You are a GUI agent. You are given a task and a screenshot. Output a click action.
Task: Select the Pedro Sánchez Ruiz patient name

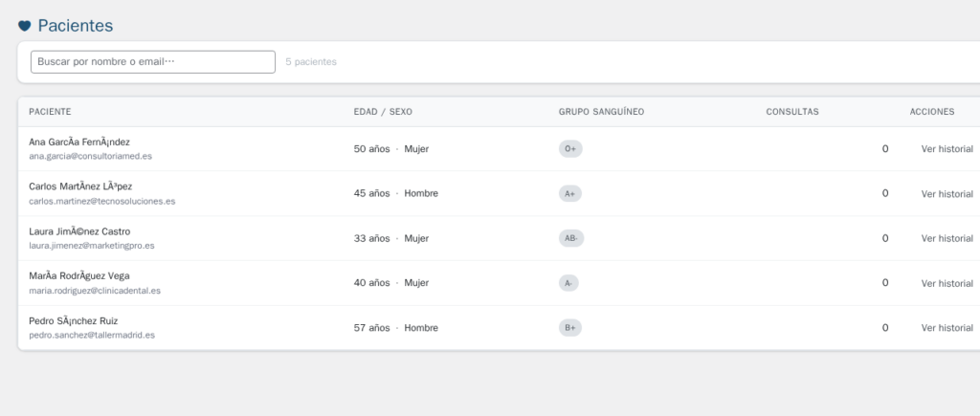(74, 320)
